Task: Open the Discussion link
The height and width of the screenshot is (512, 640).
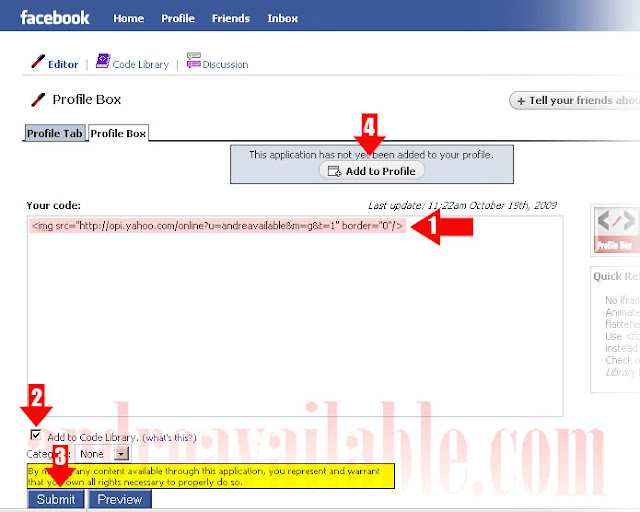Action: (x=225, y=65)
